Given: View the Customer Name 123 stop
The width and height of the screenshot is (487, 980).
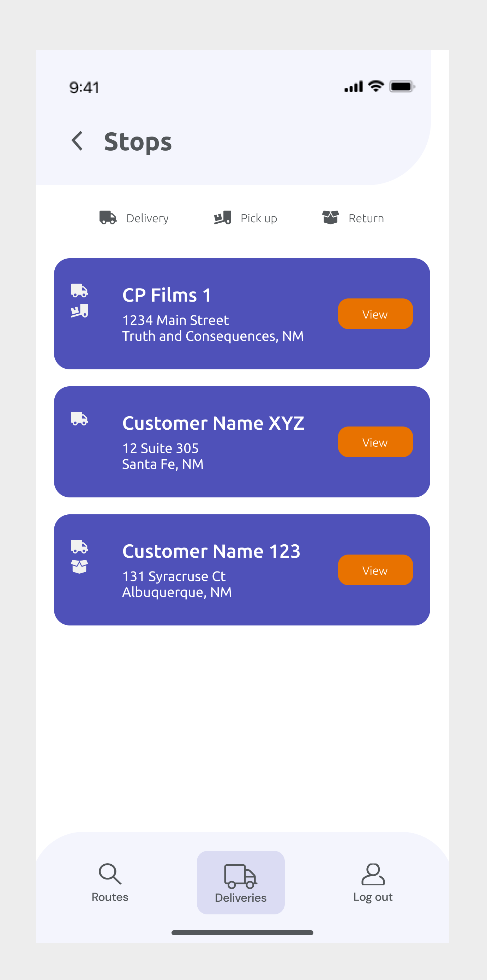Looking at the screenshot, I should tap(375, 570).
